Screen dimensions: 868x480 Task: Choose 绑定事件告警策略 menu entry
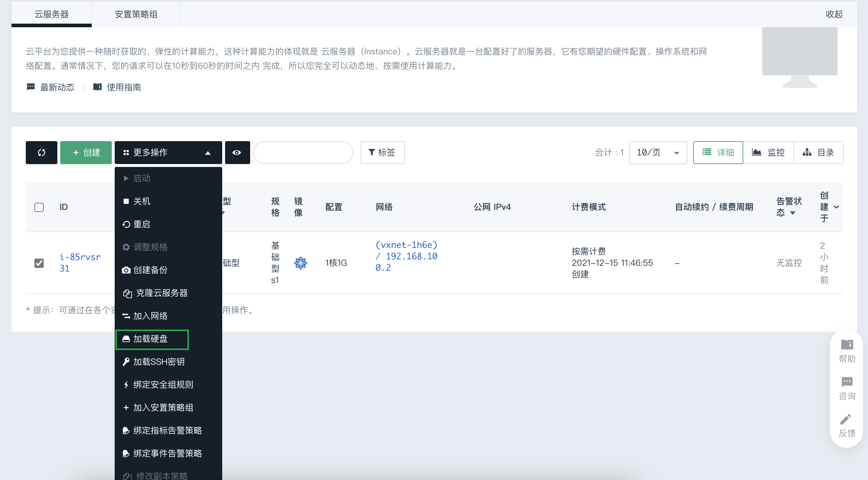point(168,453)
